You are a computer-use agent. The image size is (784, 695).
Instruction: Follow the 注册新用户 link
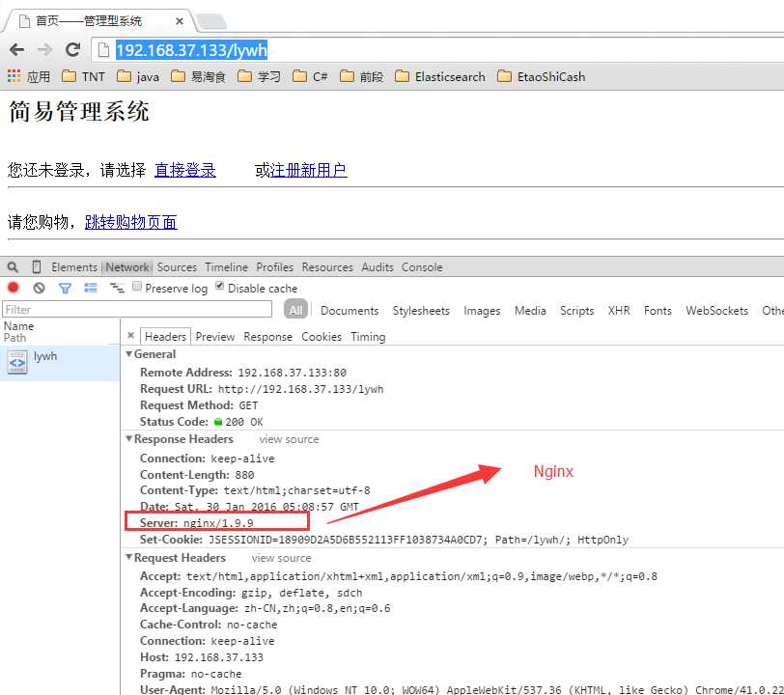pyautogui.click(x=309, y=170)
